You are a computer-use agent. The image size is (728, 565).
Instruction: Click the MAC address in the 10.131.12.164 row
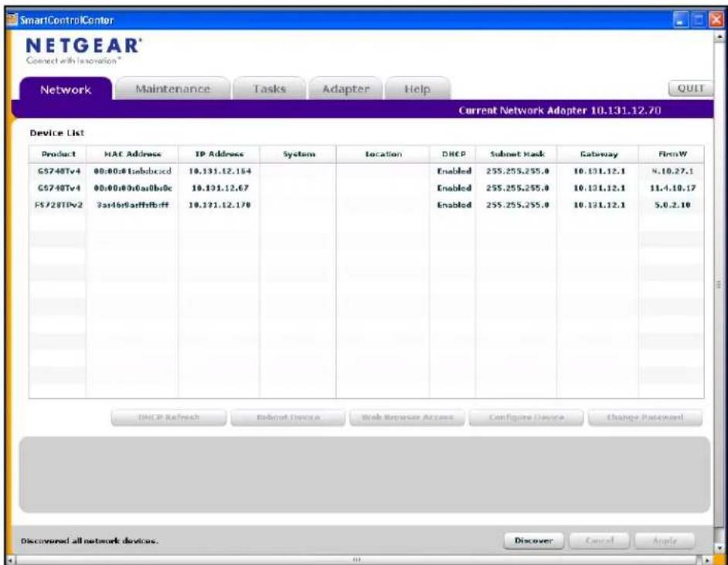tap(132, 171)
